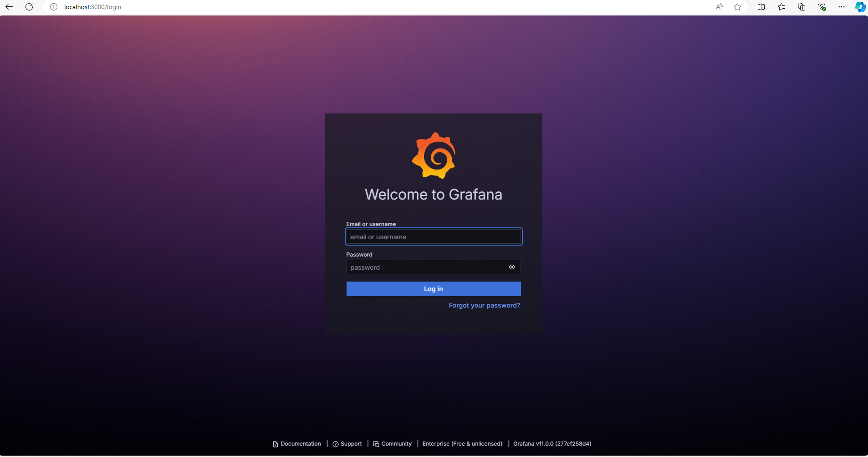Click the Password label

(x=359, y=255)
